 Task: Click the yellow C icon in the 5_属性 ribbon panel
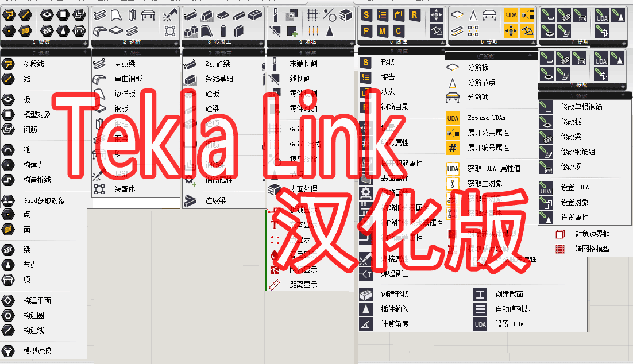pyautogui.click(x=398, y=30)
